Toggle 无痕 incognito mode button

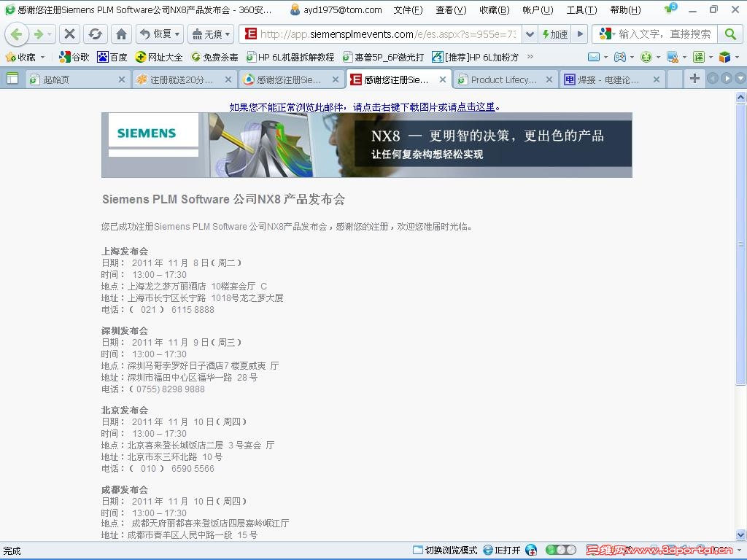206,34
